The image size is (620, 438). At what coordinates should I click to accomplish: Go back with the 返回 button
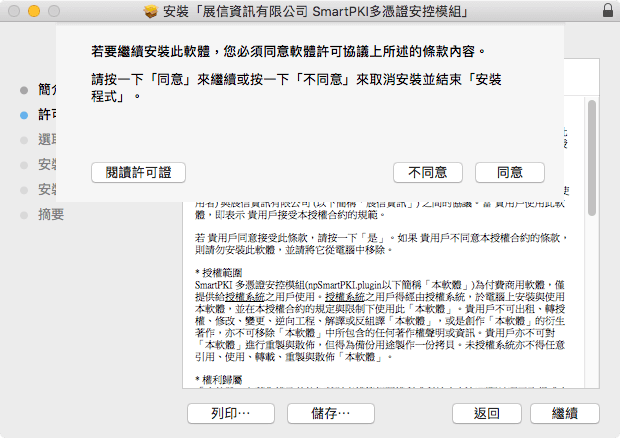coord(487,413)
